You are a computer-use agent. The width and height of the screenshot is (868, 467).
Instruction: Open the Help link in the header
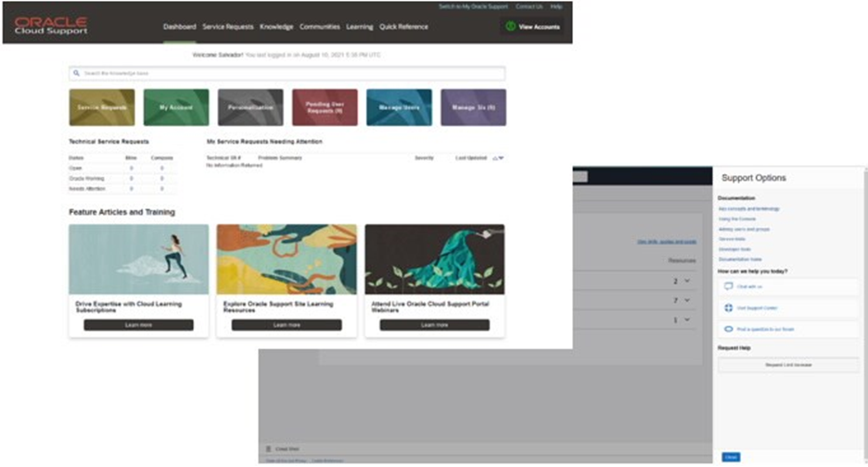pos(556,6)
